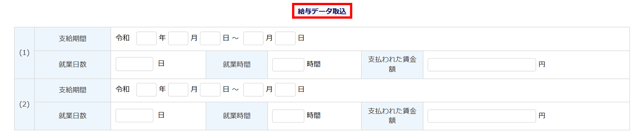The width and height of the screenshot is (644, 139).
Task: Click the 給与データ取込 button
Action: click(322, 11)
